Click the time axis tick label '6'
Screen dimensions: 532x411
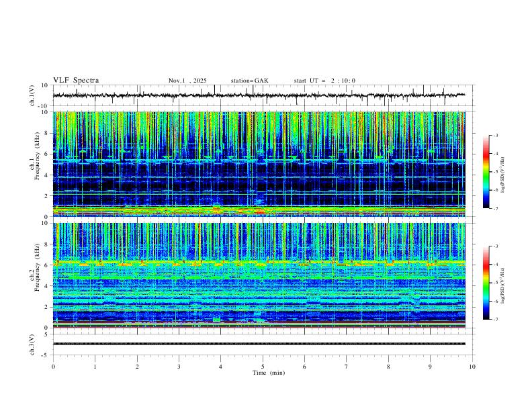(x=305, y=367)
